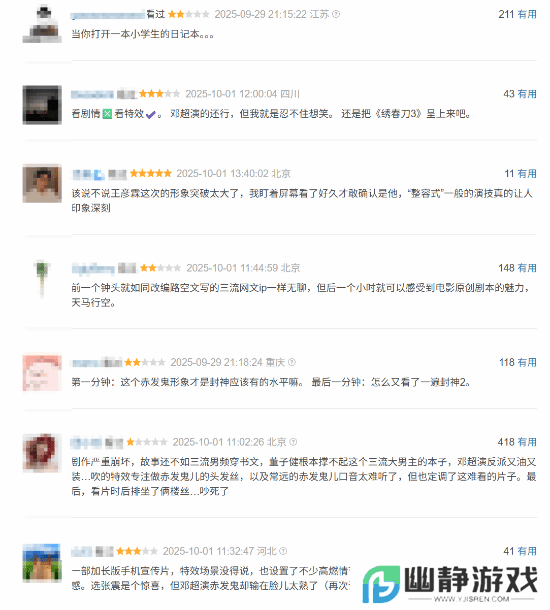Mark the 211-vote comment as 有用
The height and width of the screenshot is (610, 550).
tap(527, 15)
